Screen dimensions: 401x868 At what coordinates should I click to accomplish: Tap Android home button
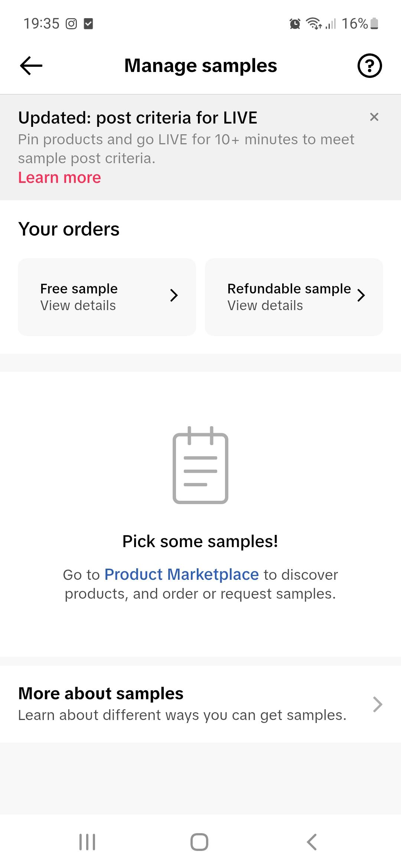tap(199, 842)
